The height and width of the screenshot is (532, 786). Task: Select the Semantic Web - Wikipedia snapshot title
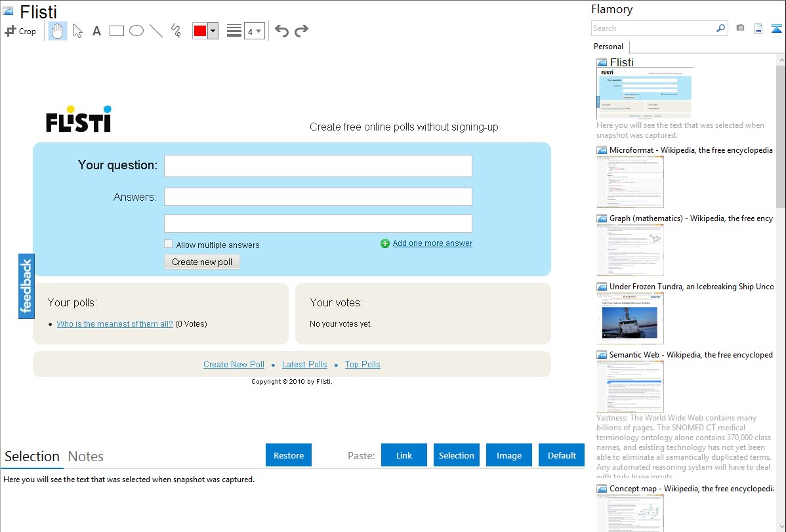coord(691,355)
